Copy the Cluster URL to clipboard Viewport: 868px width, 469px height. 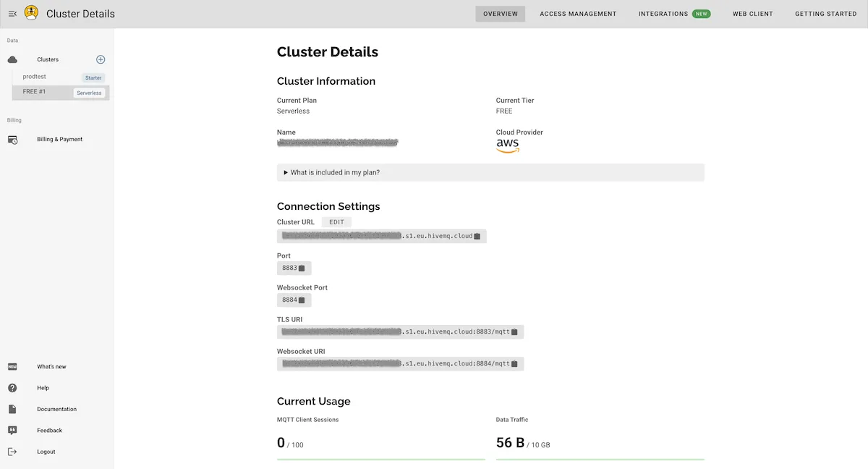tap(477, 237)
